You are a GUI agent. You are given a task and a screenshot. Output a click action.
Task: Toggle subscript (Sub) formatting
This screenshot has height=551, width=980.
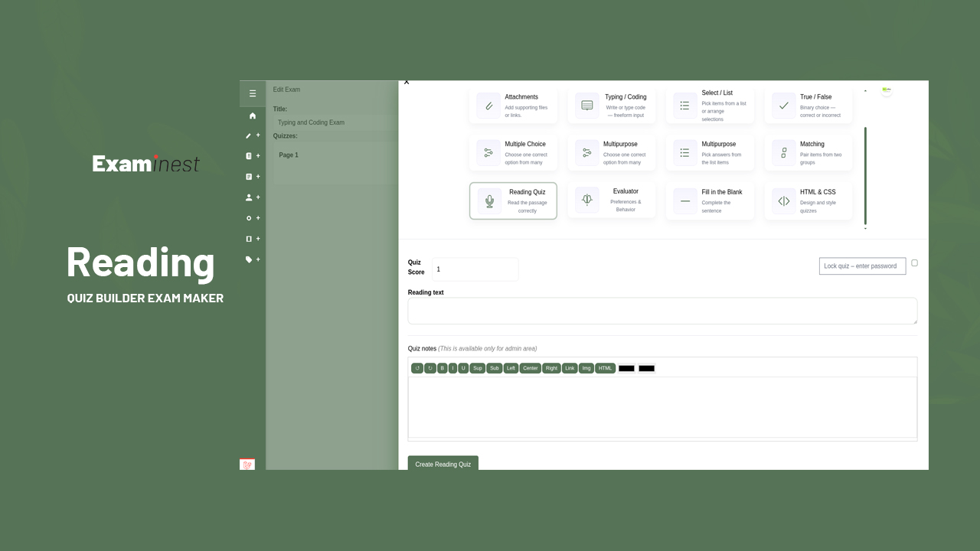495,368
